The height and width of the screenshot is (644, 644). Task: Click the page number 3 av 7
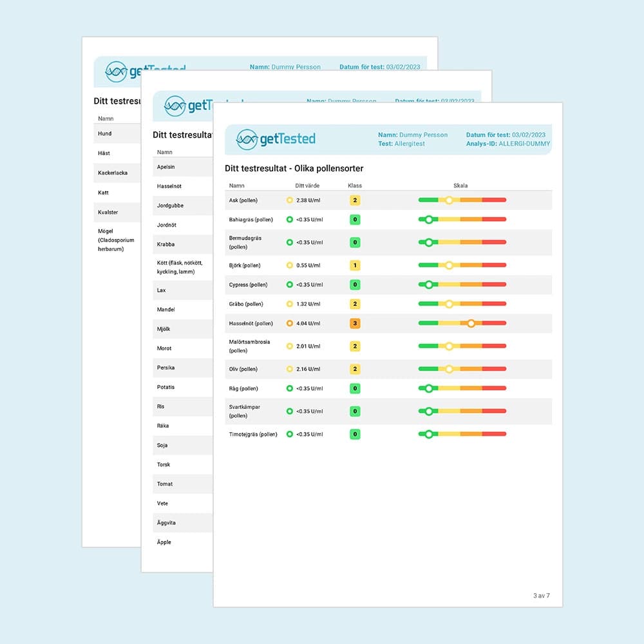(541, 596)
